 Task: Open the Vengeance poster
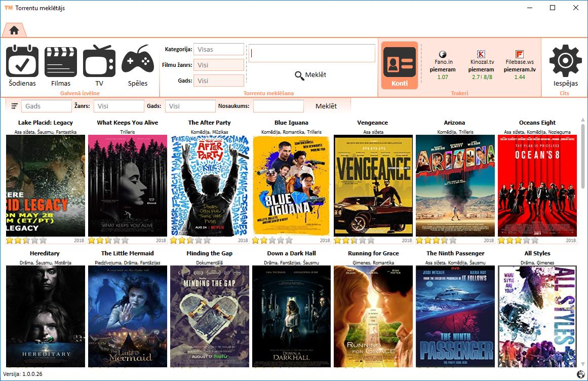tap(373, 185)
